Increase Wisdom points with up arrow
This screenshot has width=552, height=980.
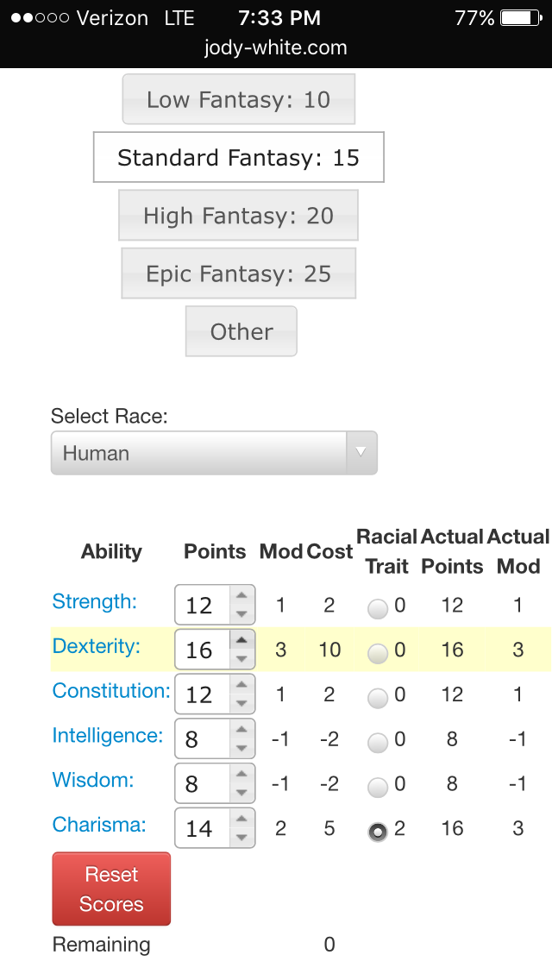[x=241, y=775]
